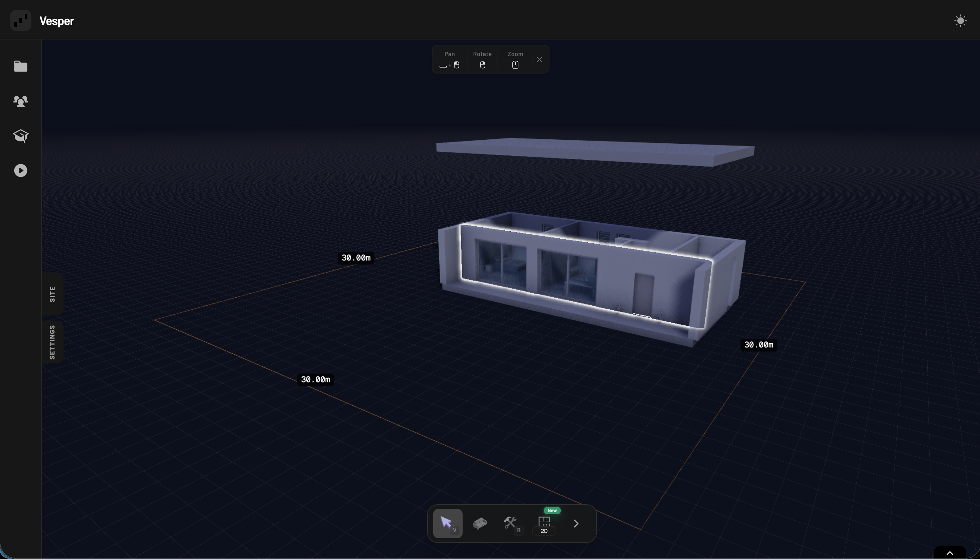Select the pointer selection tool
This screenshot has height=559, width=980.
pyautogui.click(x=448, y=523)
